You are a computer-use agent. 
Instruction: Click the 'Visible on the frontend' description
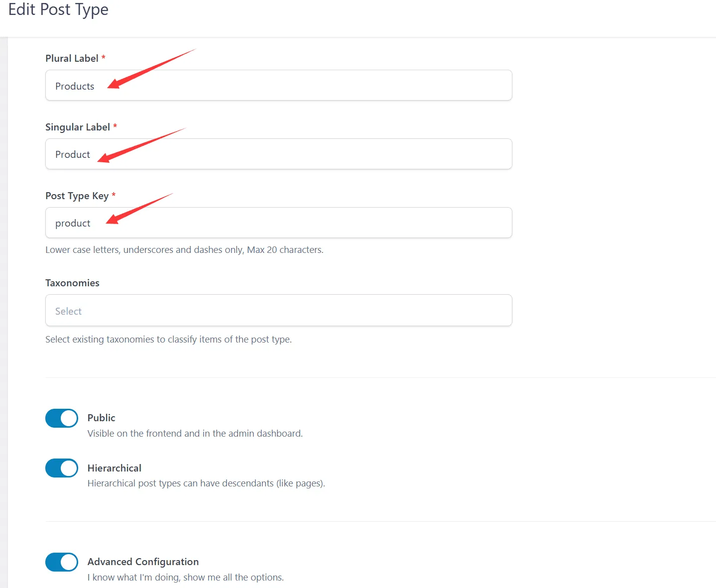pos(195,434)
